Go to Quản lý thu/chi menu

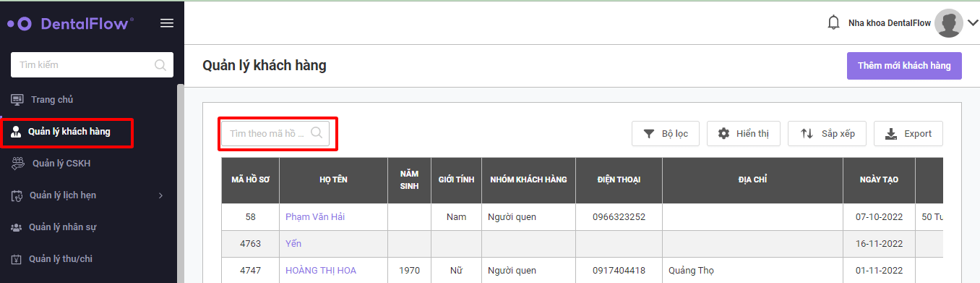point(61,259)
